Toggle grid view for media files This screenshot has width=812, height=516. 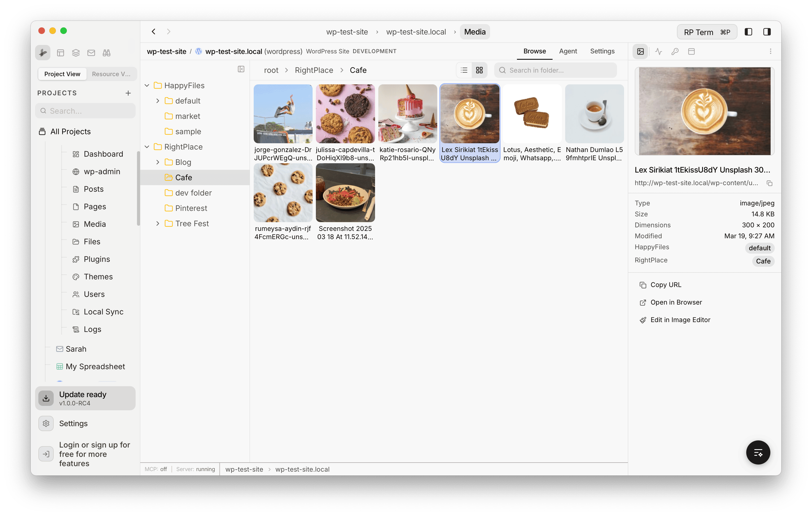tap(479, 70)
